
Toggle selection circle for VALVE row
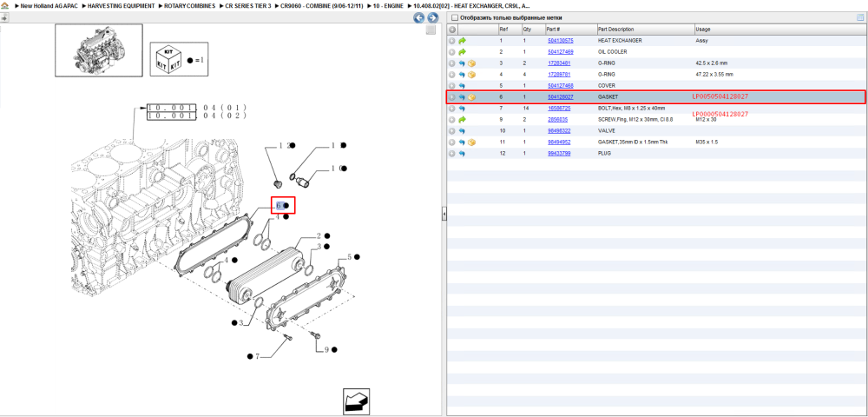point(452,130)
